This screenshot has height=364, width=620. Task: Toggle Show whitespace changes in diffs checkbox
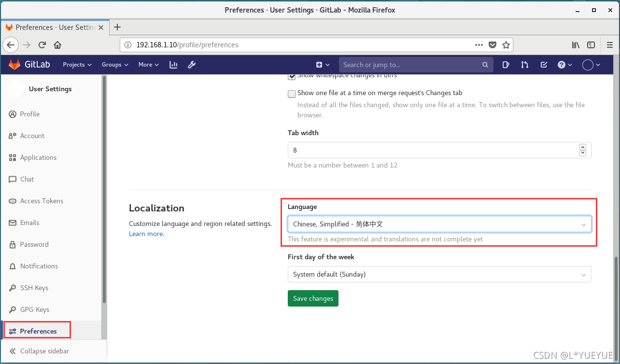point(292,76)
